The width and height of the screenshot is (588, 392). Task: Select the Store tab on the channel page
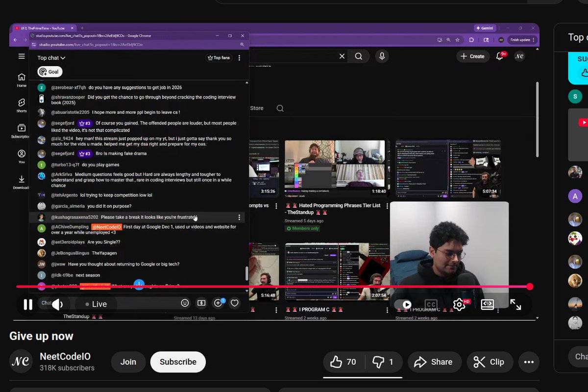click(257, 108)
